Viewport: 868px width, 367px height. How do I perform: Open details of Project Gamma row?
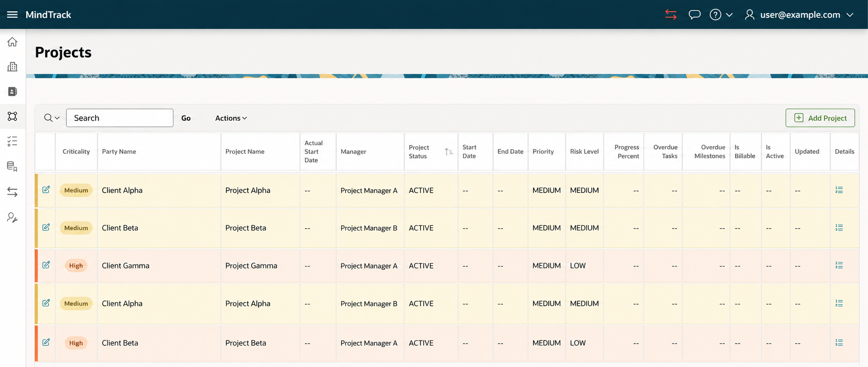(839, 265)
